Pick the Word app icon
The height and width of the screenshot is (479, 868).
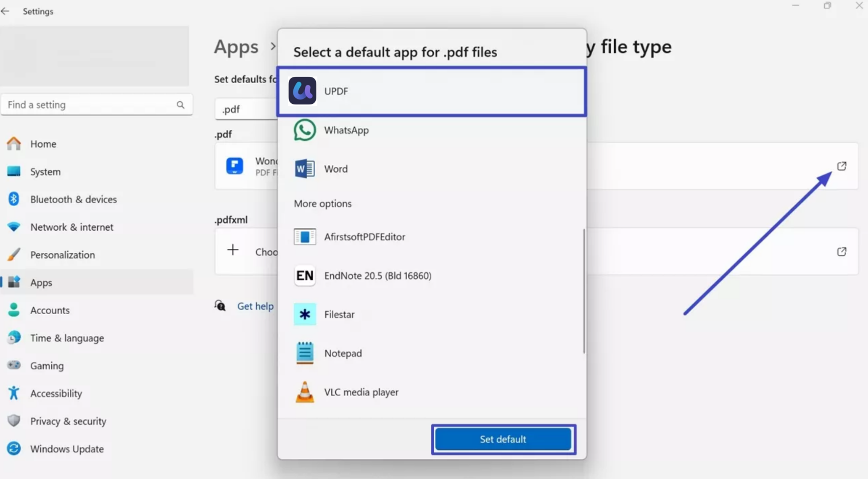click(x=305, y=169)
